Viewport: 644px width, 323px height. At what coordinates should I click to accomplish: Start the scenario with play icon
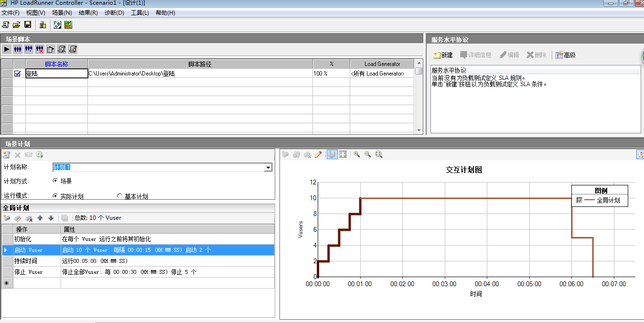[x=7, y=49]
